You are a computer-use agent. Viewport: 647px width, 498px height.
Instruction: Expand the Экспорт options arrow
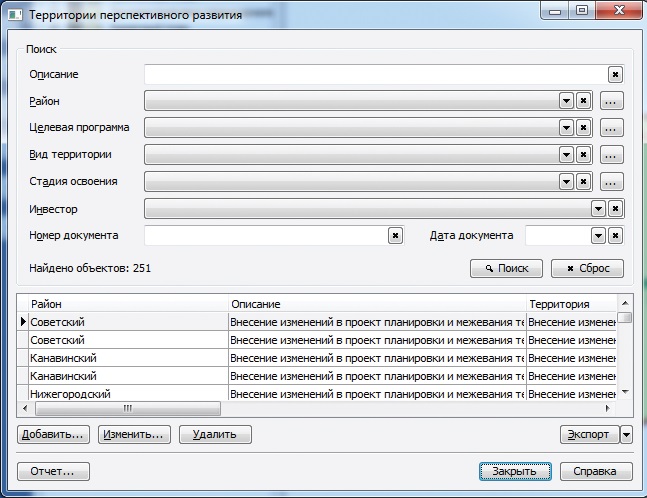coord(626,434)
